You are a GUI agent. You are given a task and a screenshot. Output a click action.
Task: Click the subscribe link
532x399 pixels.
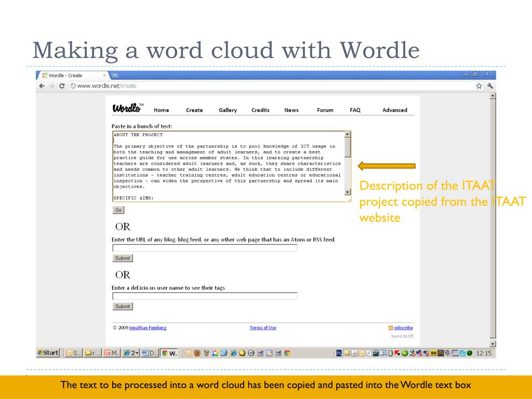click(403, 328)
